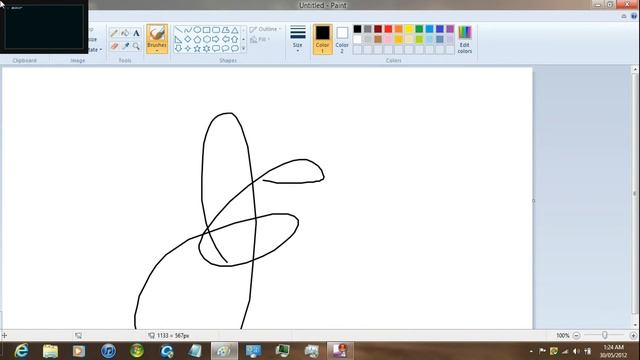Choose the Rounded rectangular callout shape
640x360 pixels.
tap(216, 49)
